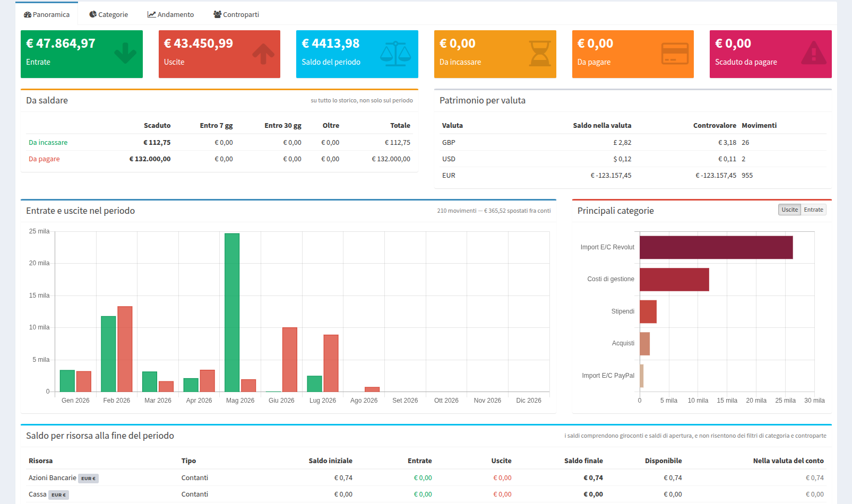Select the GBP currency row
This screenshot has height=504, width=852.
pyautogui.click(x=633, y=142)
